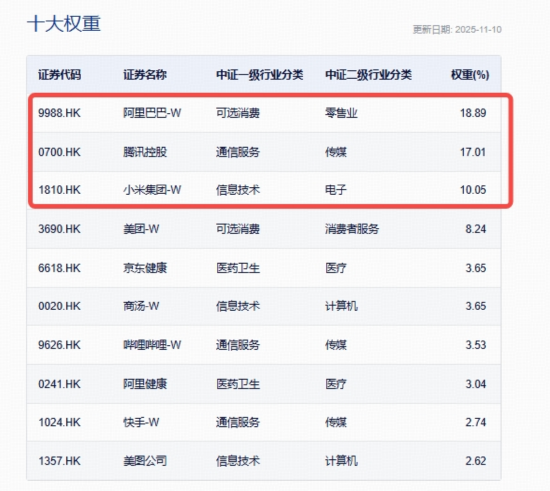
Task: Click the 电子 industry cell
Action: point(336,190)
